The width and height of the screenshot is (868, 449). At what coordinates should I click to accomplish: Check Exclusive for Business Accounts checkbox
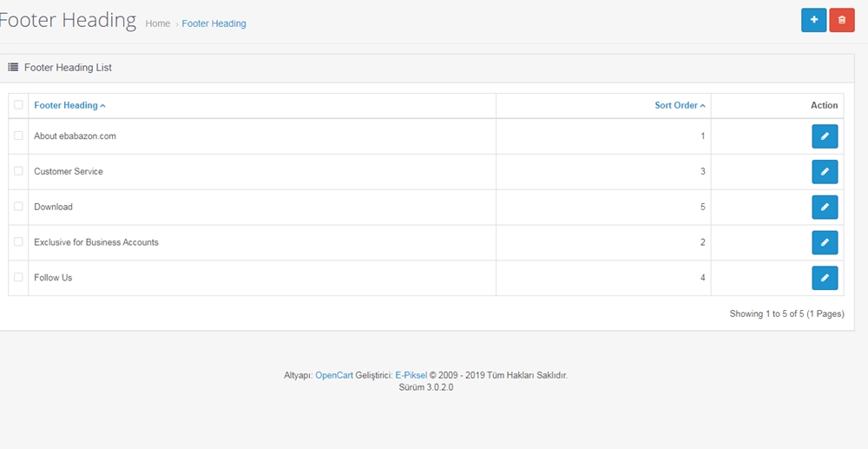[18, 241]
